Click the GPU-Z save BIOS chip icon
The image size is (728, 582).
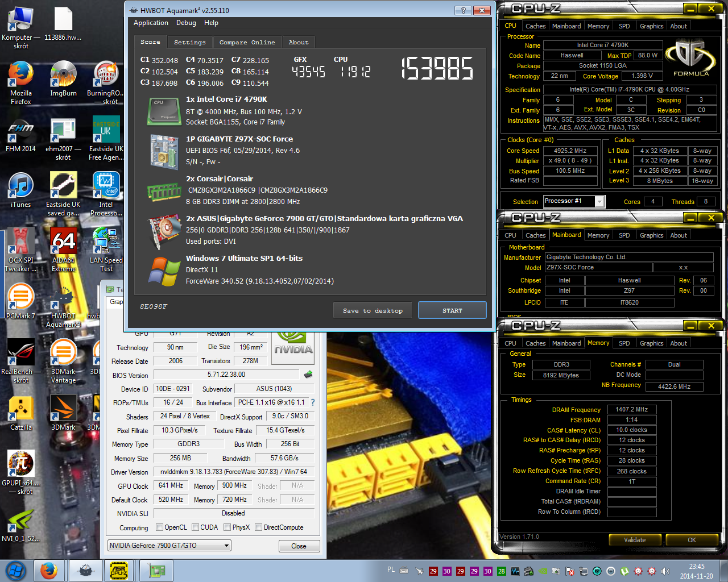[x=308, y=374]
